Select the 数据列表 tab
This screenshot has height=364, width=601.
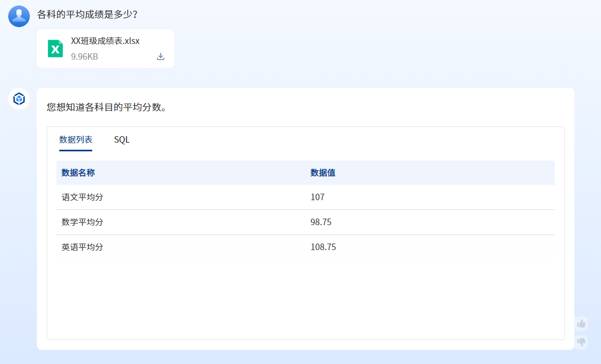point(75,140)
